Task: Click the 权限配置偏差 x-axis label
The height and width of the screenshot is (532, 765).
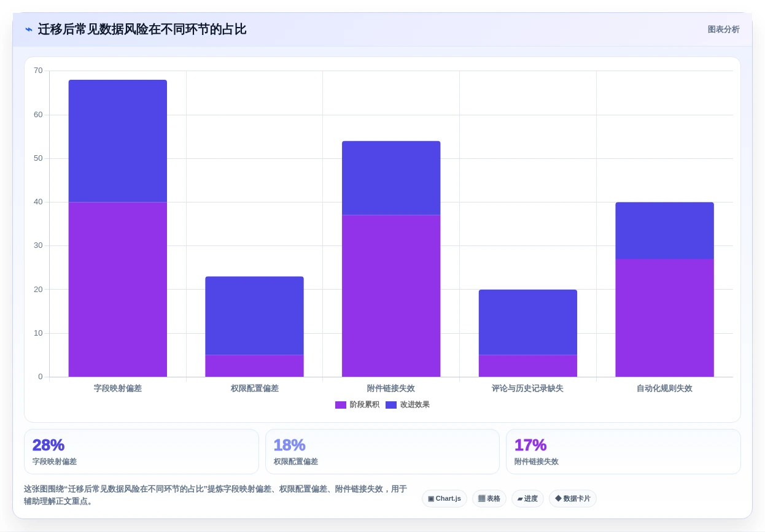Action: coord(254,388)
